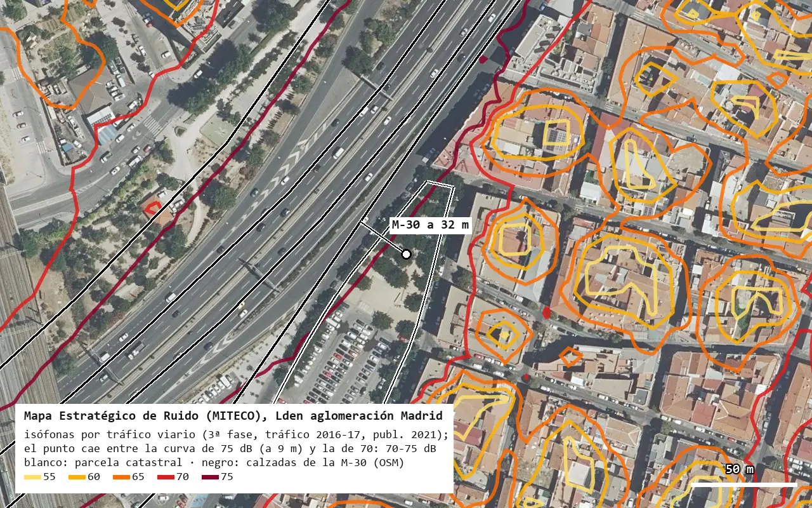Click the 'M-30 a 32 m' label
This screenshot has width=812, height=508.
[x=430, y=225]
